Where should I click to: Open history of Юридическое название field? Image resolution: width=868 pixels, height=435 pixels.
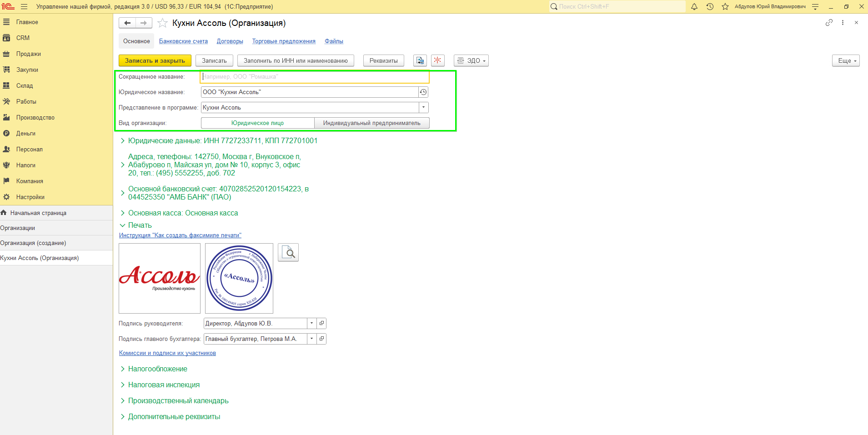pos(423,92)
